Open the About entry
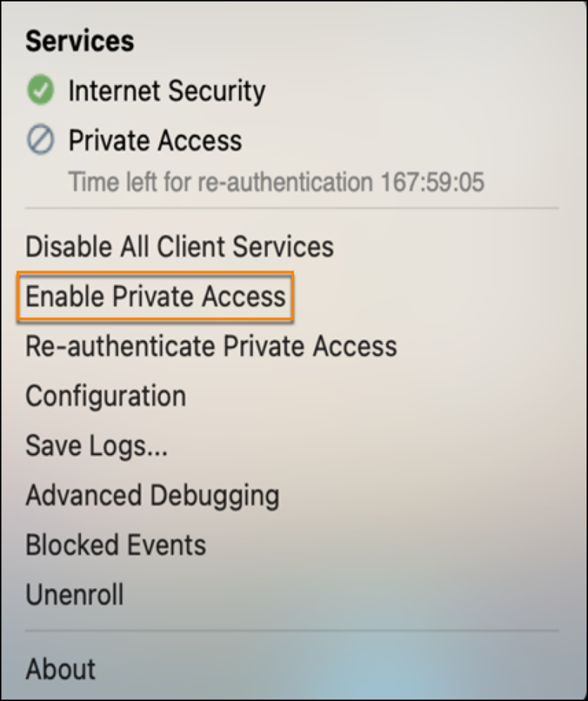This screenshot has width=588, height=701. (x=60, y=669)
